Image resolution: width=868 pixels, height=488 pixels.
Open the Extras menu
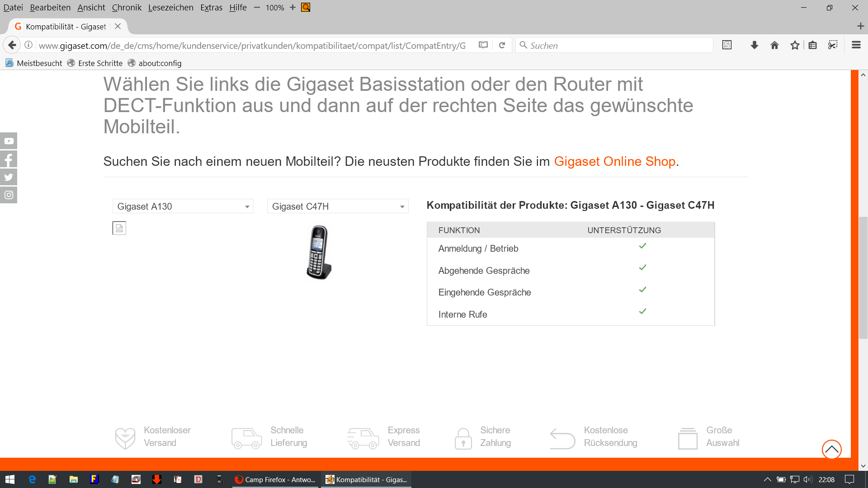point(211,8)
